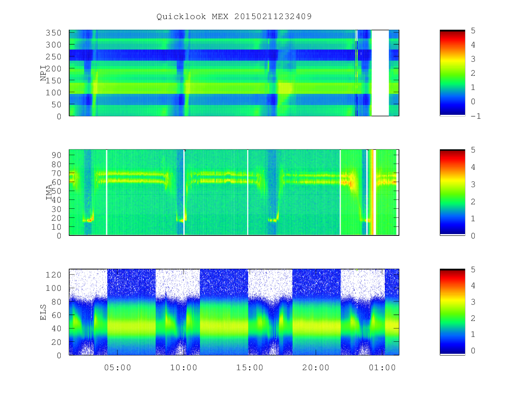Screen dimensions: 532x399
Task: Select the IMA y-axis label
Action: [x=49, y=192]
